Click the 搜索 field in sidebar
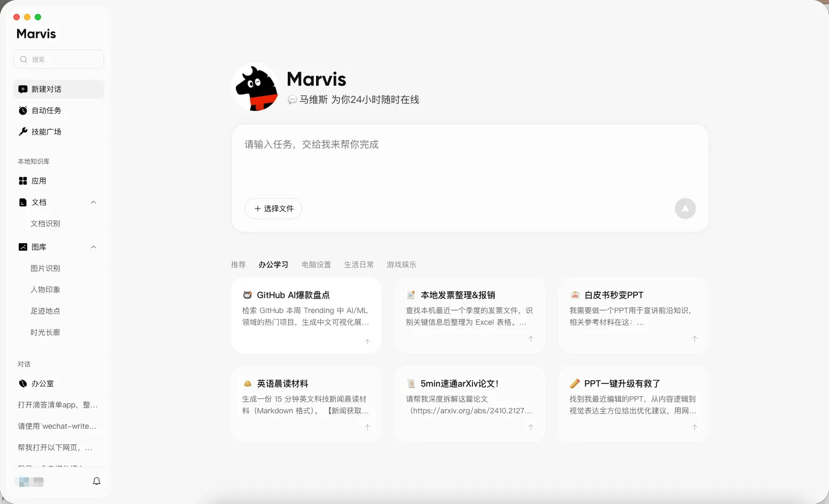Screen dimensions: 829x504 [59, 59]
